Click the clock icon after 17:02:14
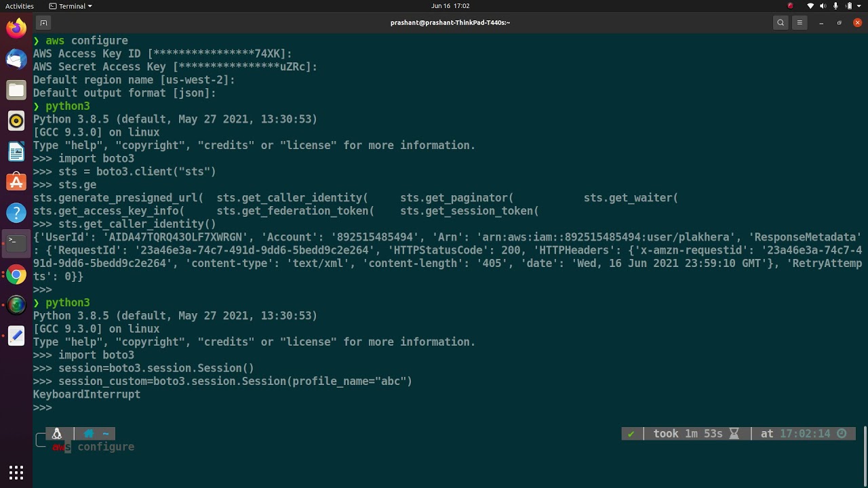868x488 pixels. (842, 434)
